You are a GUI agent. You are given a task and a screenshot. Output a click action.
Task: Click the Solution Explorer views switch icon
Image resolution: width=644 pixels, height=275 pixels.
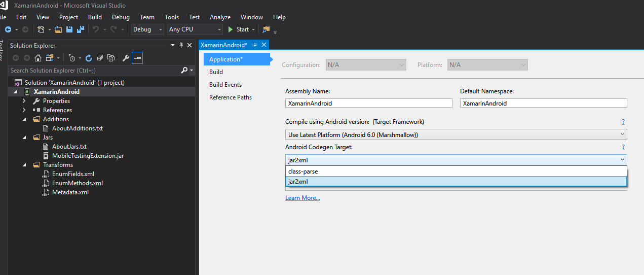(x=50, y=58)
